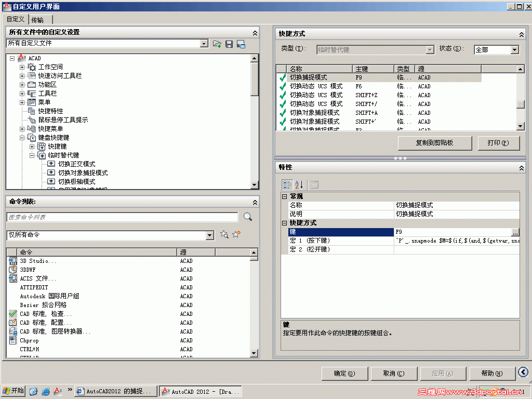Image resolution: width=532 pixels, height=399 pixels.
Task: Click the display image manager icon
Action: tap(241, 44)
